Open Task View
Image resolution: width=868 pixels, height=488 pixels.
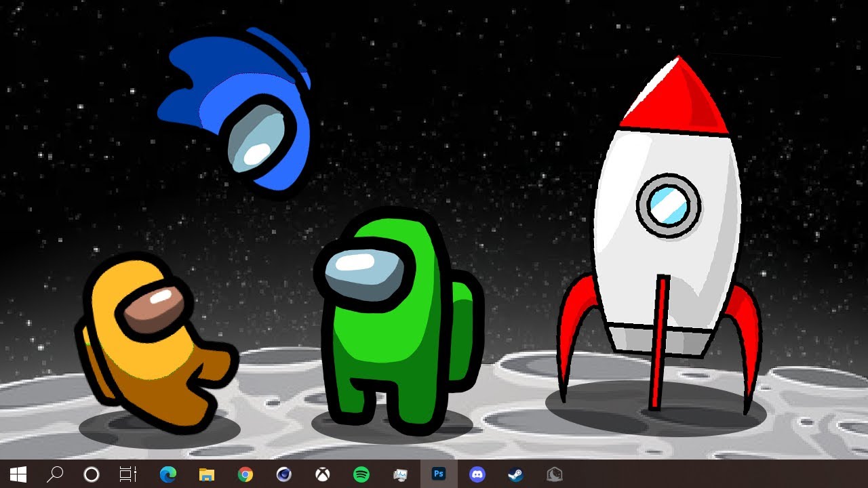pos(128,474)
